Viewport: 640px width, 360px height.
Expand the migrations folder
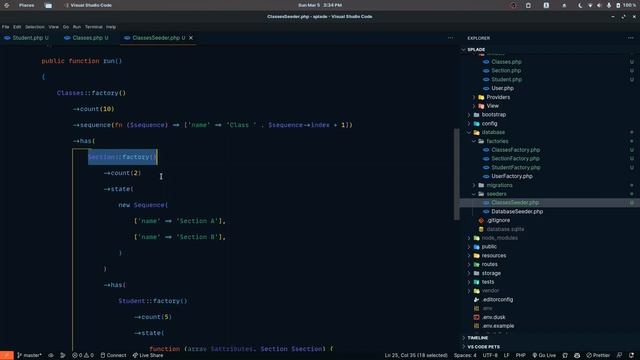tap(499, 185)
